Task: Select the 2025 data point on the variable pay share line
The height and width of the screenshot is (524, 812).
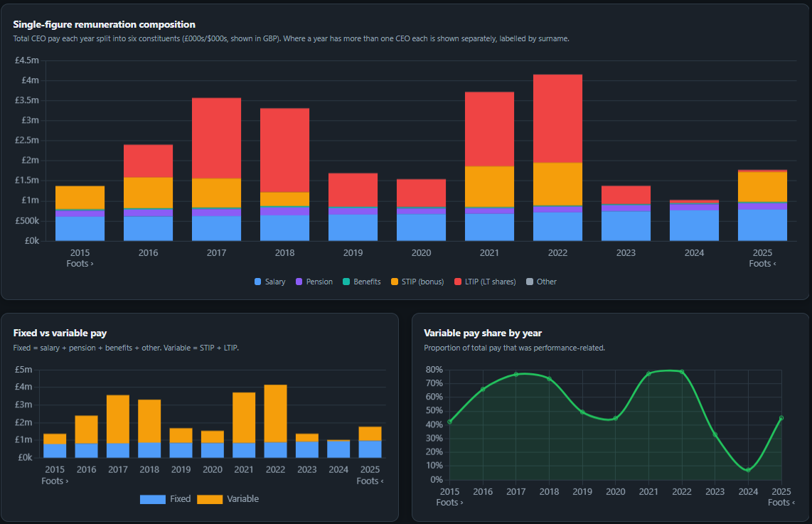Action: click(781, 418)
